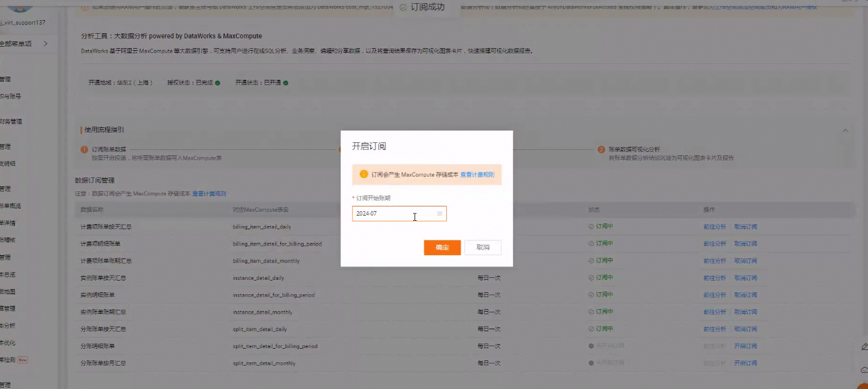Screen dimensions: 868x389
Task: Click 前往分析 for billing_item_detail_for_billing_period
Action: [x=714, y=244]
